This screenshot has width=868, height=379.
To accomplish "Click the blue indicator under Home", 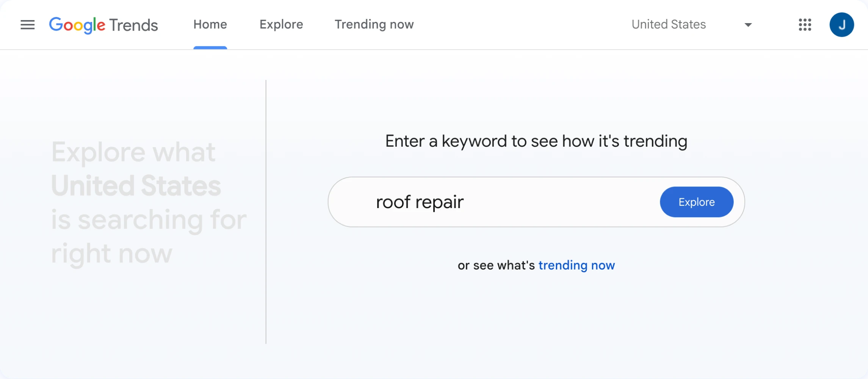I will click(210, 48).
